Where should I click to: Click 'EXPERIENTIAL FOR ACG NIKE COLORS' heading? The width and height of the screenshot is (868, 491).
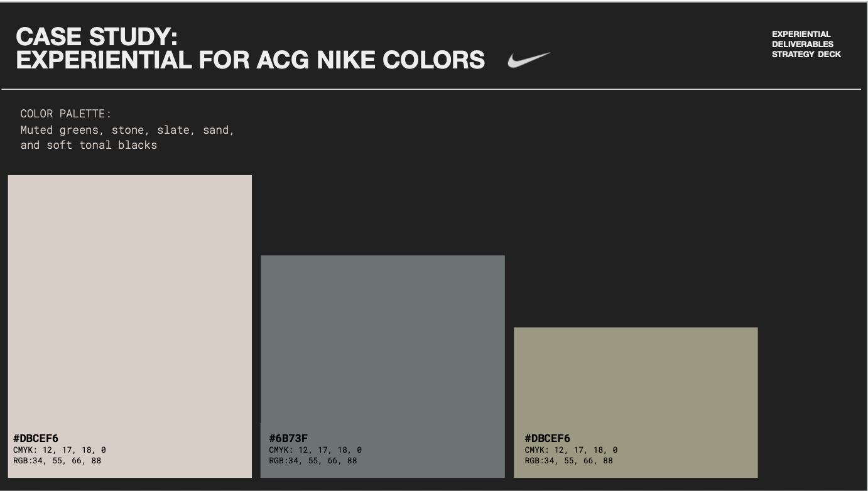[x=251, y=60]
